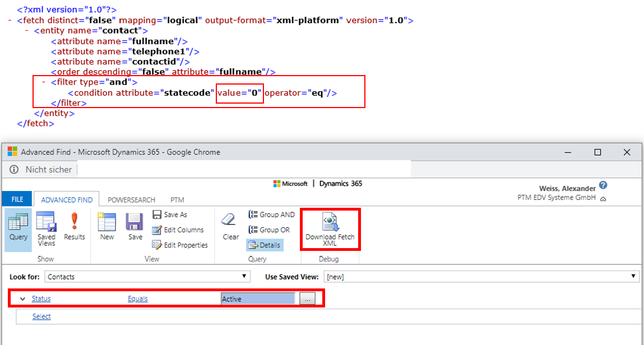This screenshot has width=644, height=345.
Task: Click the Equals operator link
Action: click(137, 299)
